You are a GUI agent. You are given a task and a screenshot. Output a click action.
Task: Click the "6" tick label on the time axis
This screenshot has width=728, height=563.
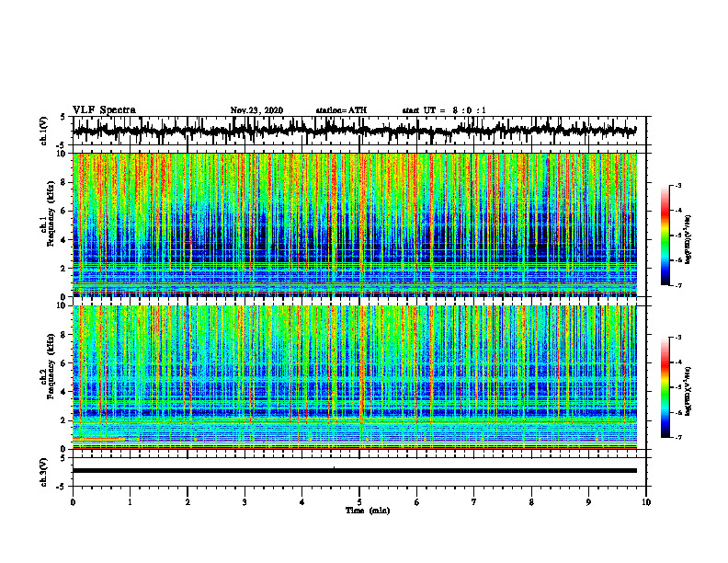click(416, 502)
